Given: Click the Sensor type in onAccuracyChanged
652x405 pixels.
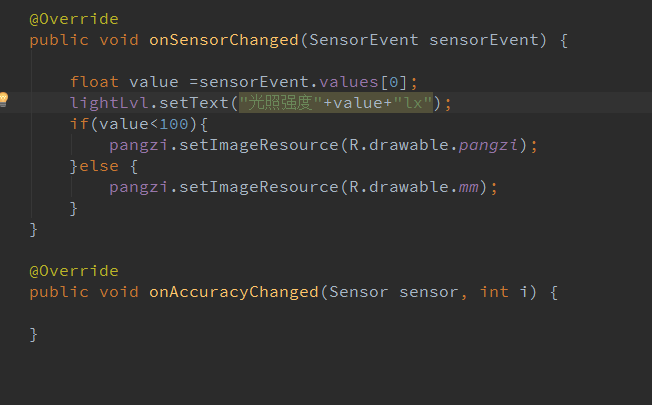Looking at the screenshot, I should (358, 292).
